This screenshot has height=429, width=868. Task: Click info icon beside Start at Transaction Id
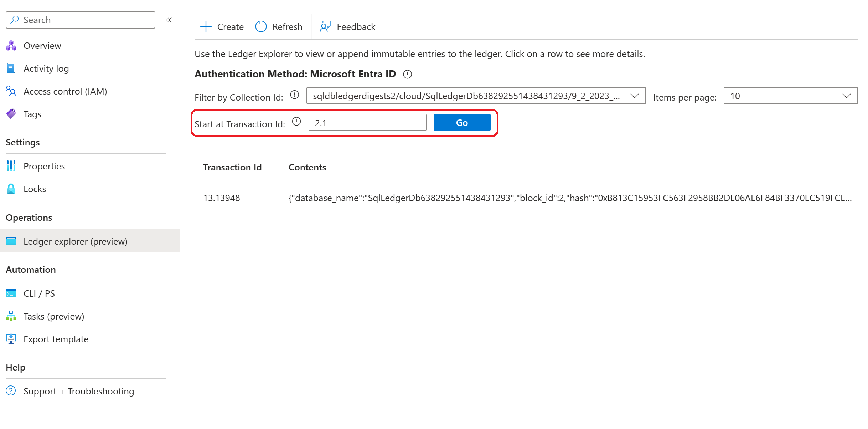pyautogui.click(x=296, y=122)
